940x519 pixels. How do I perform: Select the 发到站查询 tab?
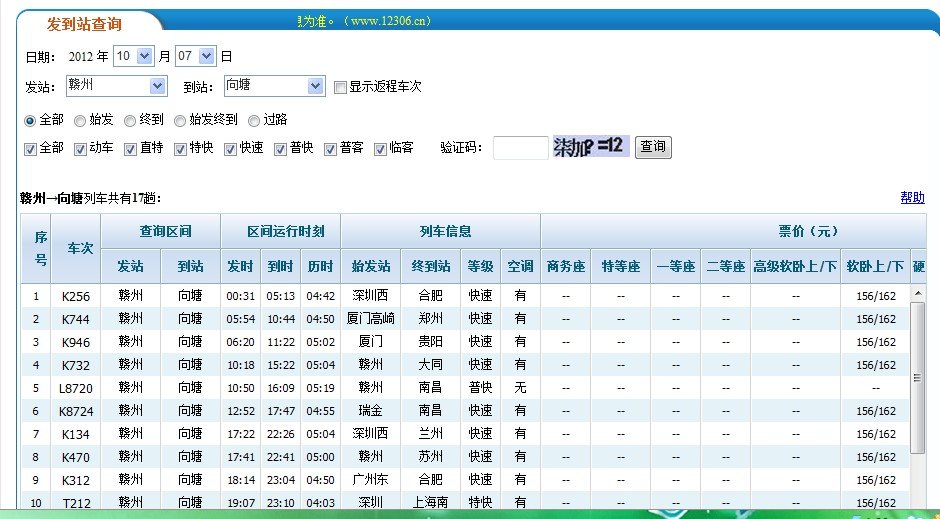pos(85,24)
